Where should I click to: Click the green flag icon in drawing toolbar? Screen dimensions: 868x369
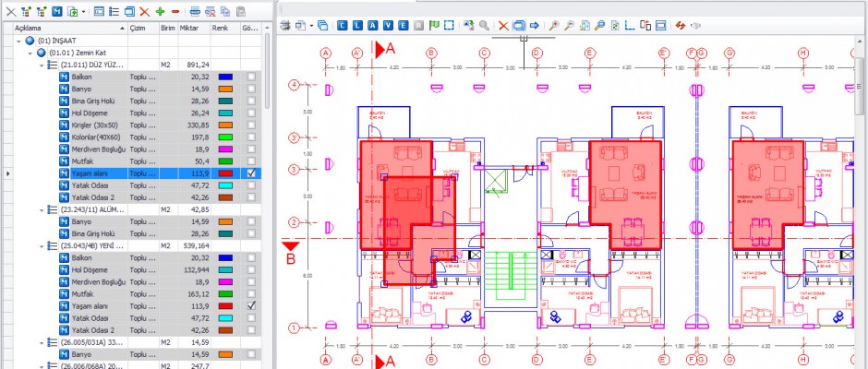[435, 26]
